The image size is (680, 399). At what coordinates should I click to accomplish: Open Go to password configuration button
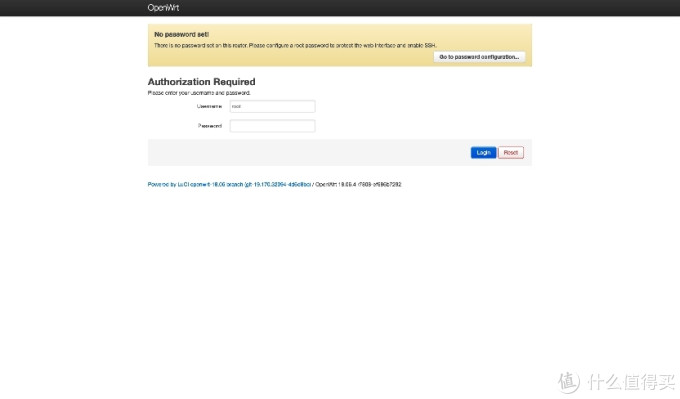479,57
